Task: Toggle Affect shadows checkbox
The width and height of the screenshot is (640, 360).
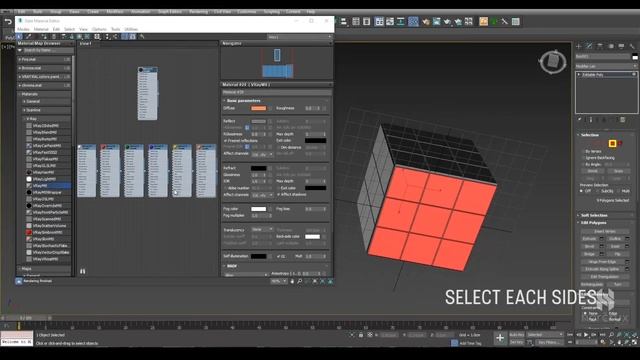Action: point(278,194)
